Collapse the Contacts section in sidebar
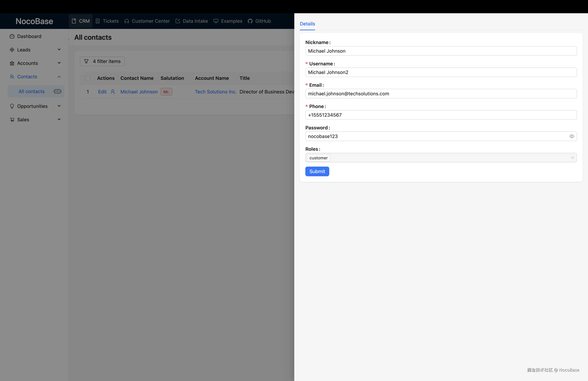This screenshot has width=588, height=381. pyautogui.click(x=59, y=77)
